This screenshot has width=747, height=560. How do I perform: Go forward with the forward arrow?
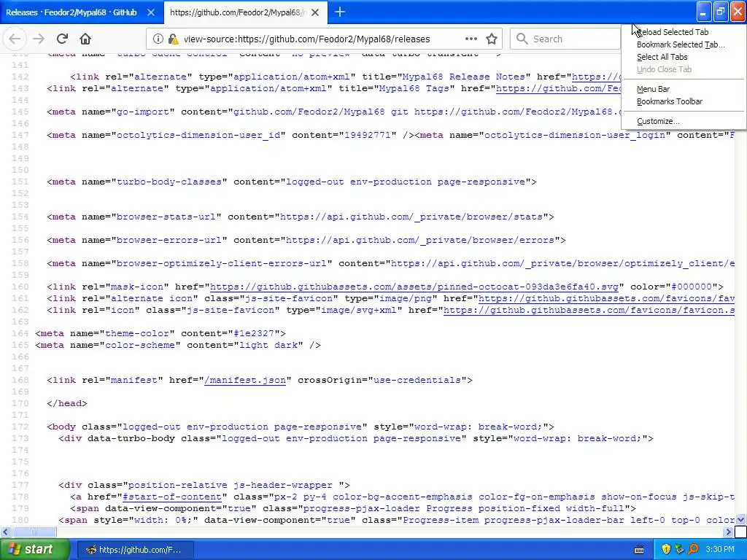(39, 39)
